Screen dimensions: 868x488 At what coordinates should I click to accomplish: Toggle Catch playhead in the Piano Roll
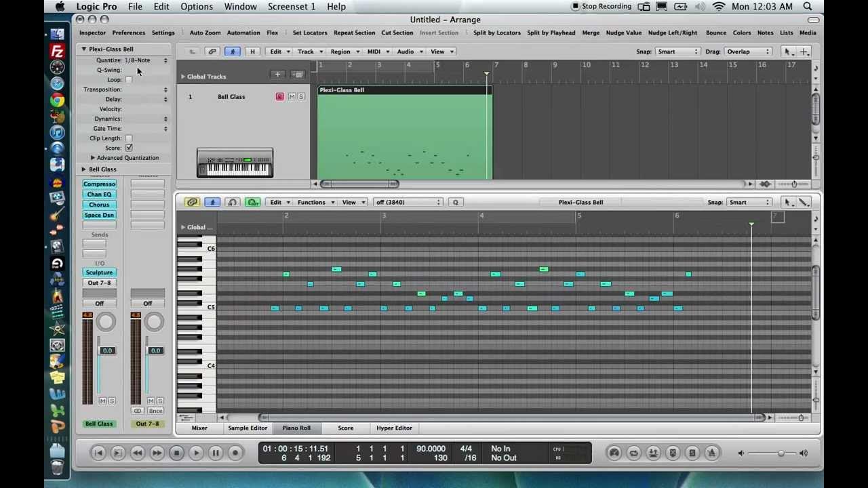[x=212, y=202]
